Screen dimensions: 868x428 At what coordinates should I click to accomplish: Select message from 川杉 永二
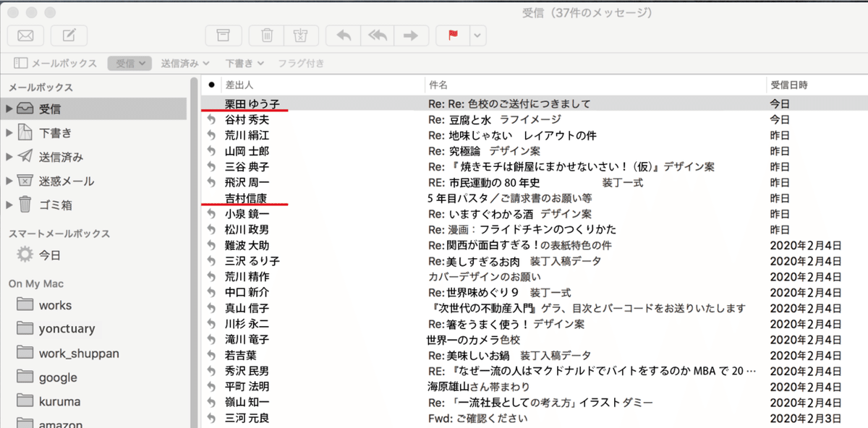click(x=534, y=324)
